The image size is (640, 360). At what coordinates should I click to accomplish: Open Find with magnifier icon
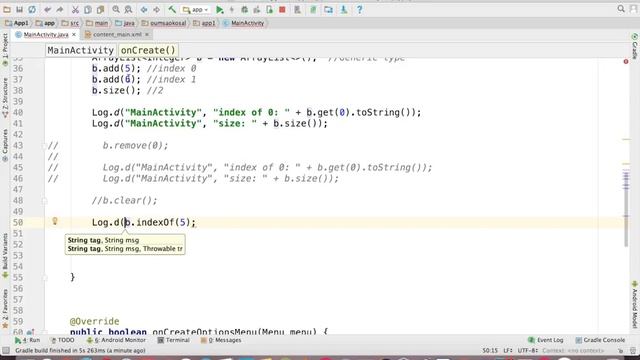coord(116,9)
